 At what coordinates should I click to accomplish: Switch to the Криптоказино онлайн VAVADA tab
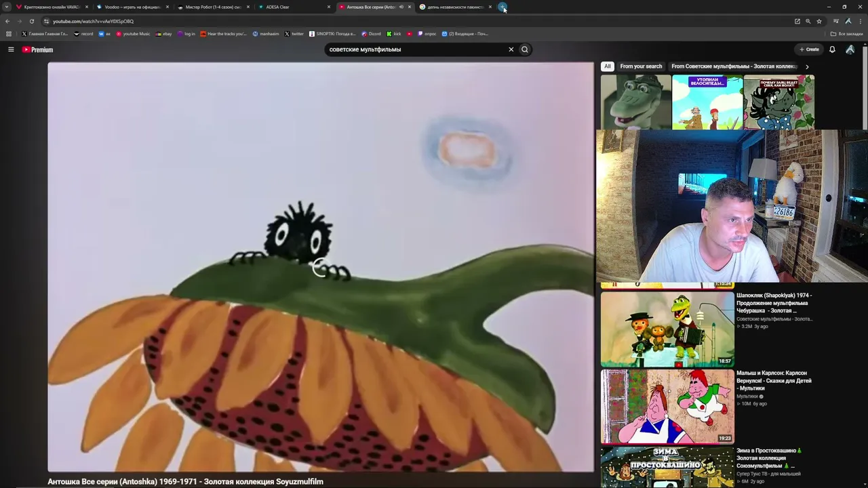[x=52, y=7]
